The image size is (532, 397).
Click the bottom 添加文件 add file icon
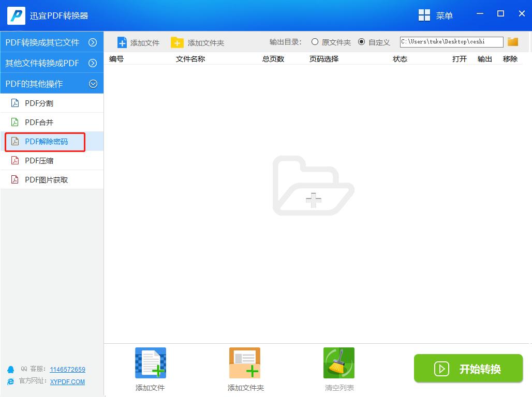tap(150, 362)
